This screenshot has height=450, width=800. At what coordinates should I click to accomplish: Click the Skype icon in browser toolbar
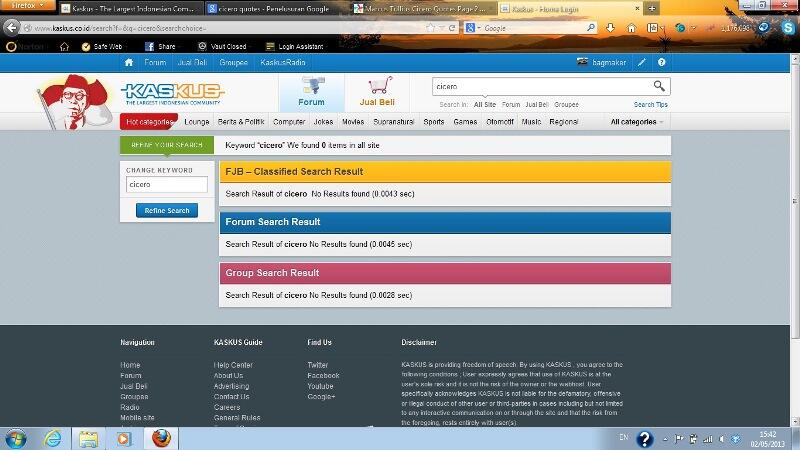point(788,28)
